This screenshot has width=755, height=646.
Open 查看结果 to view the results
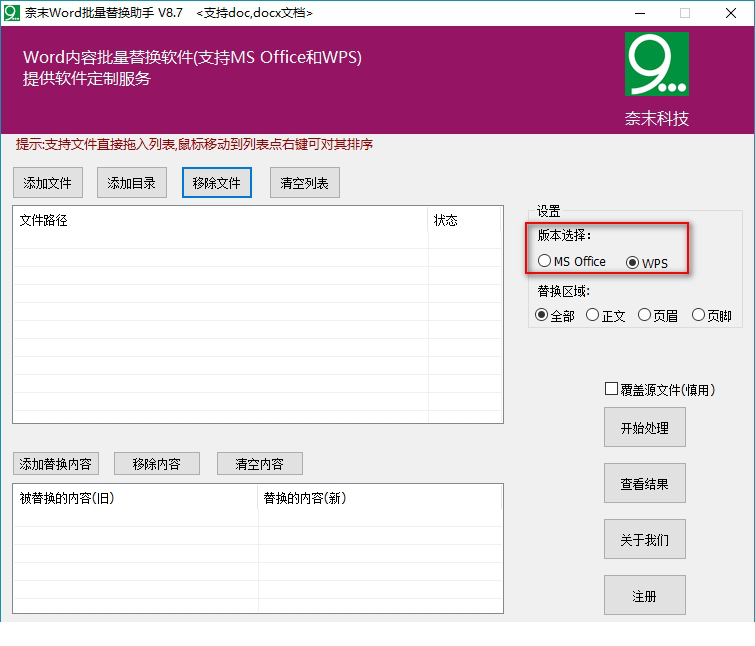coord(644,484)
